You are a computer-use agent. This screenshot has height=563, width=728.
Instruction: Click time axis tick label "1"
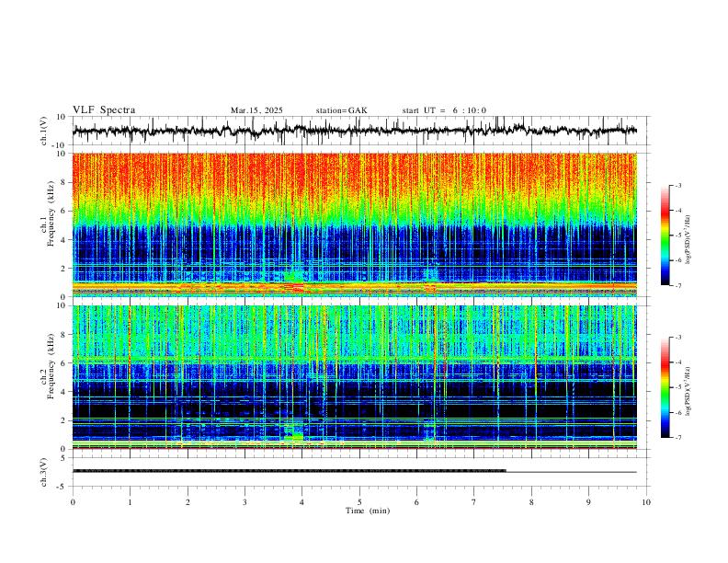pos(130,502)
